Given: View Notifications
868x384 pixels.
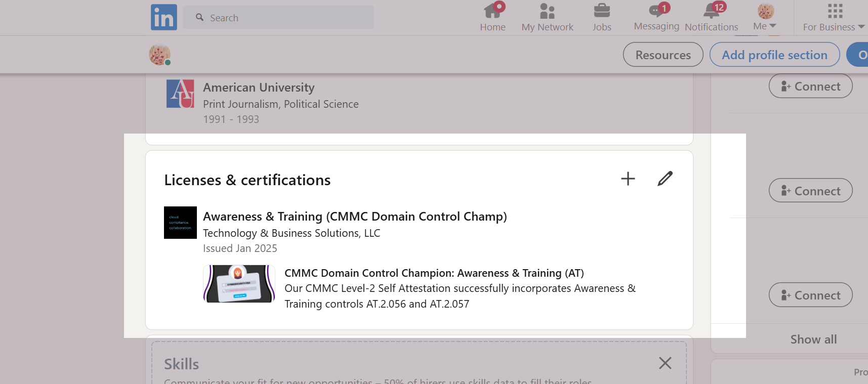Looking at the screenshot, I should 711,17.
